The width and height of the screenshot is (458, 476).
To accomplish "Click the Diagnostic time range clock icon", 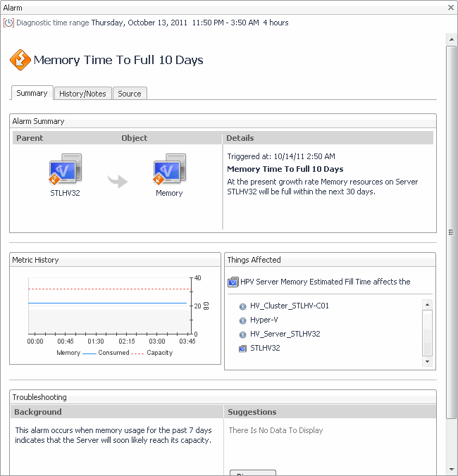I will click(9, 23).
